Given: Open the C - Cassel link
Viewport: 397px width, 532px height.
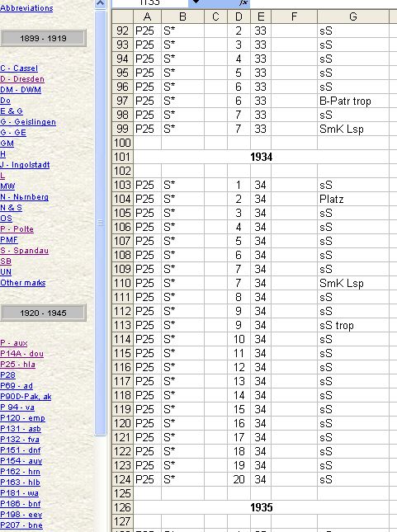Looking at the screenshot, I should (x=19, y=68).
